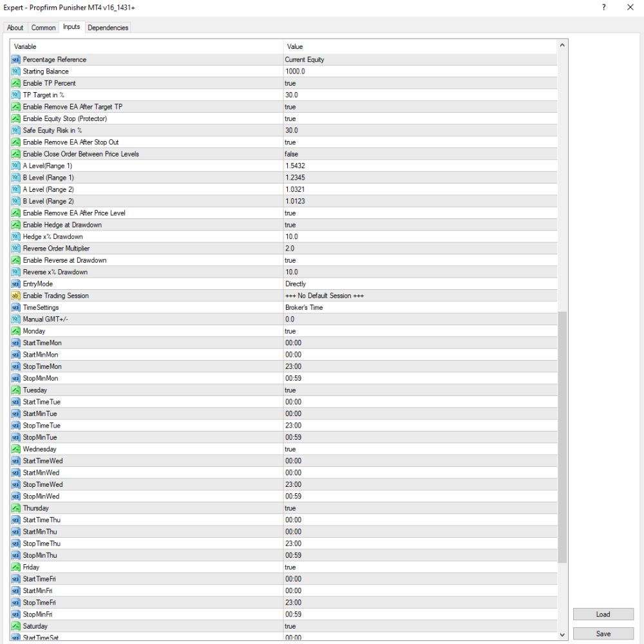644x644 pixels.
Task: Click the icon next to Starting Balance
Action: [x=15, y=71]
